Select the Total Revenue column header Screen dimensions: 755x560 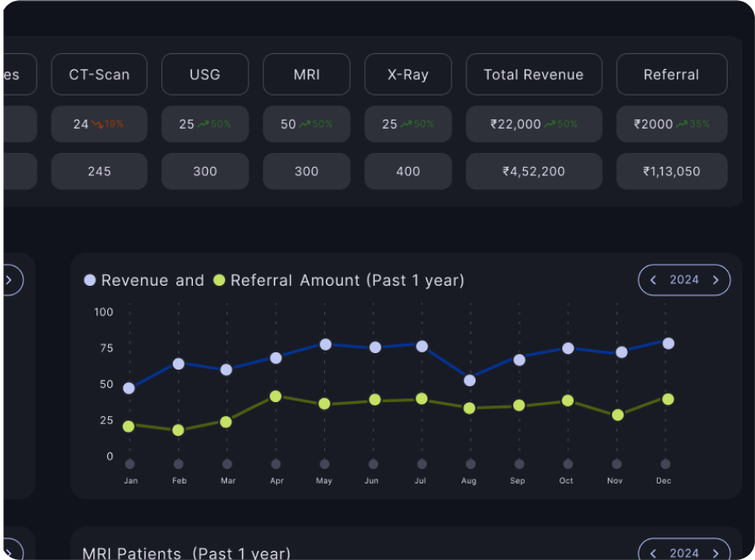pos(534,74)
